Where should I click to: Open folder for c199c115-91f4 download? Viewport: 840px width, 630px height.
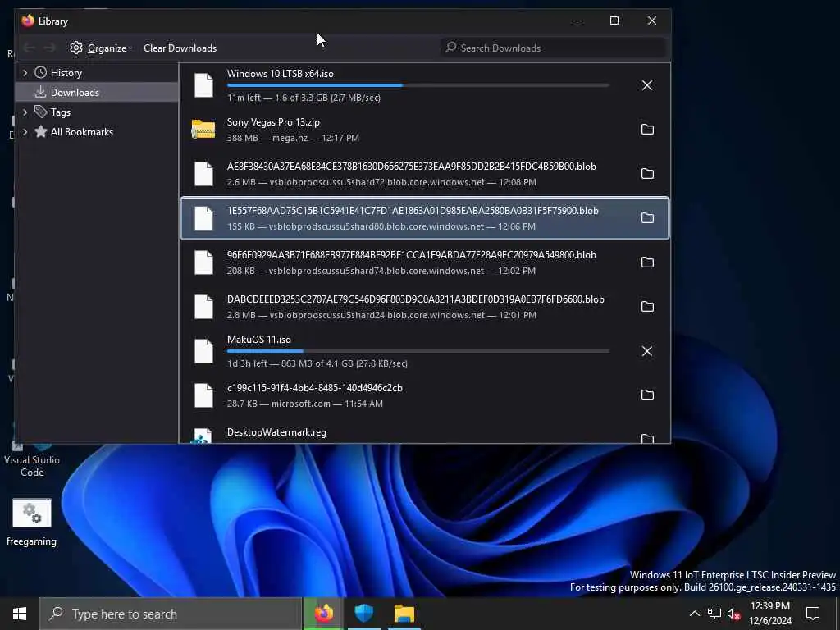coord(647,395)
